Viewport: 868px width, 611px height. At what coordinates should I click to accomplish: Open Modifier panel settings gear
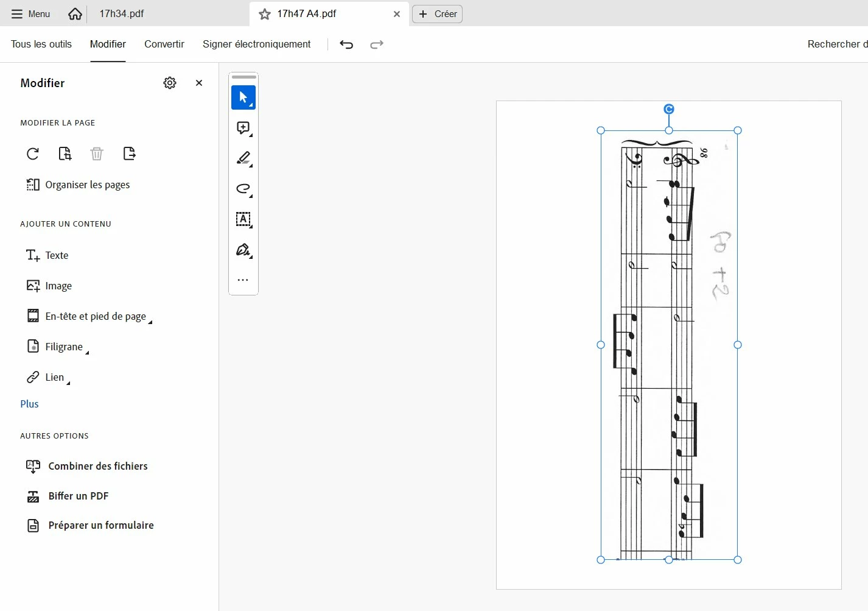170,83
